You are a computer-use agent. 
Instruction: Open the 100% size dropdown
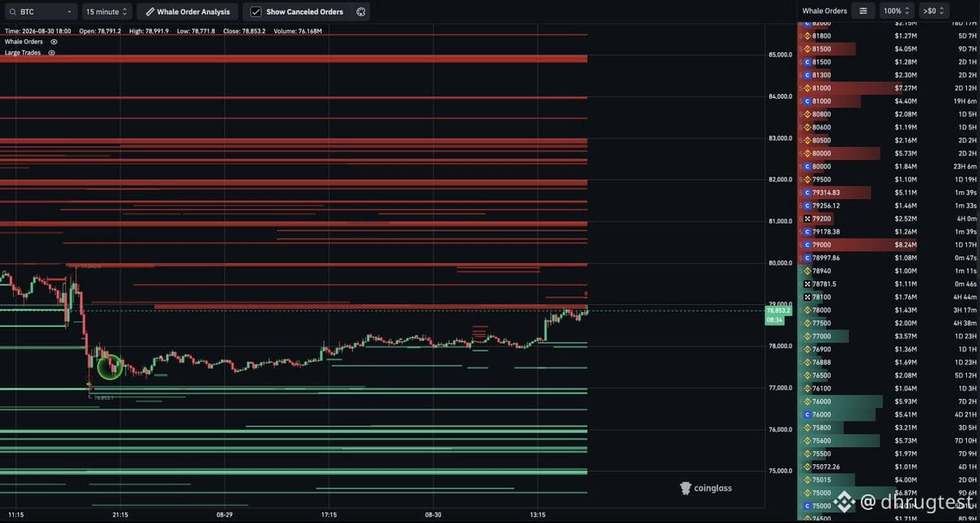pos(896,11)
